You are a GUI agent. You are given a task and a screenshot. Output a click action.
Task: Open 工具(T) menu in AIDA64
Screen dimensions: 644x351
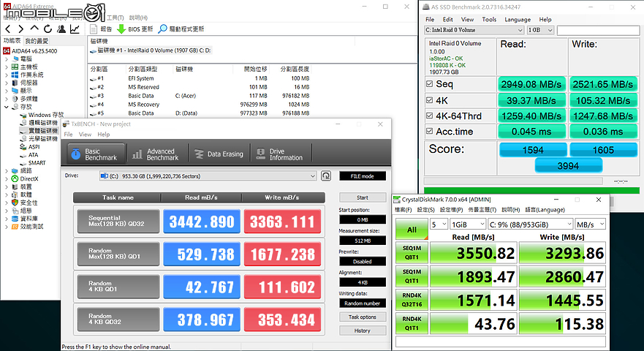[x=115, y=18]
